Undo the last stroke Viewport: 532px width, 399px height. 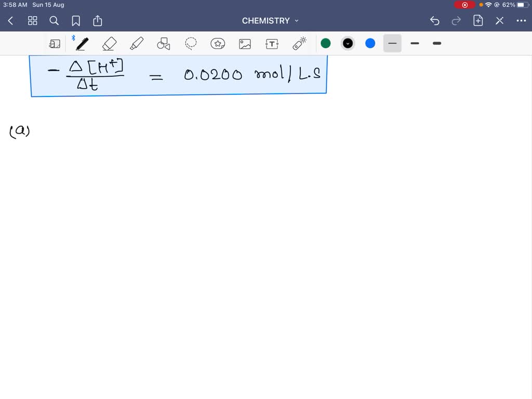click(x=434, y=21)
